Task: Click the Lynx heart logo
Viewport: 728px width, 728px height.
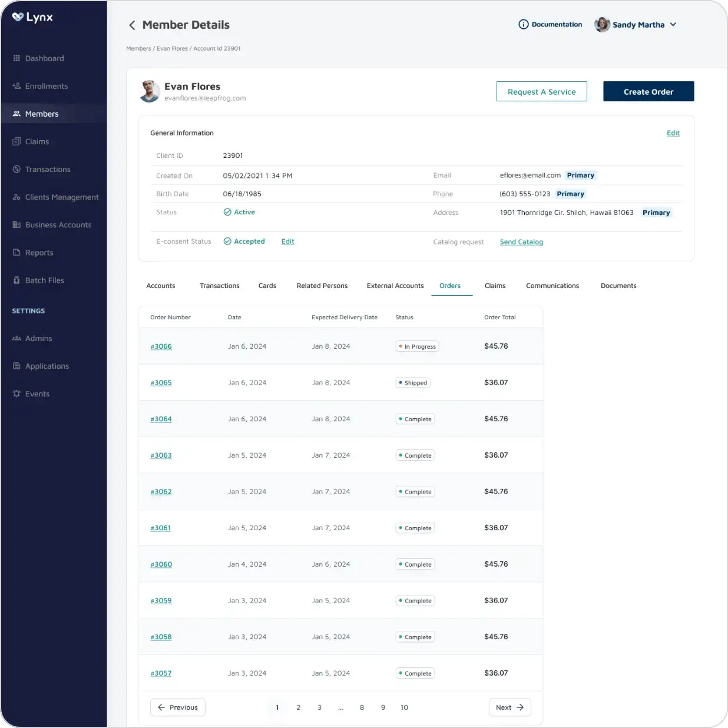Action: [x=18, y=17]
